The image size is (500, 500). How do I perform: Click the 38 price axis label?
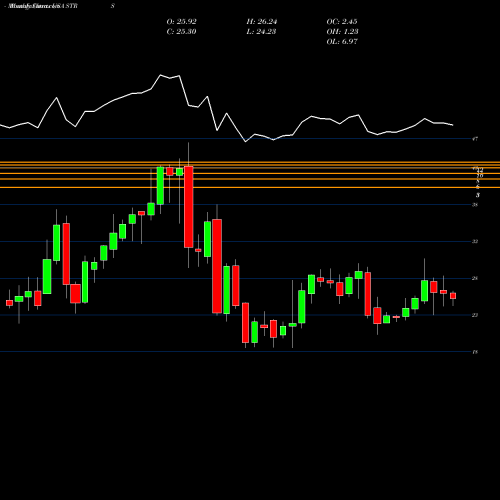click(x=475, y=205)
